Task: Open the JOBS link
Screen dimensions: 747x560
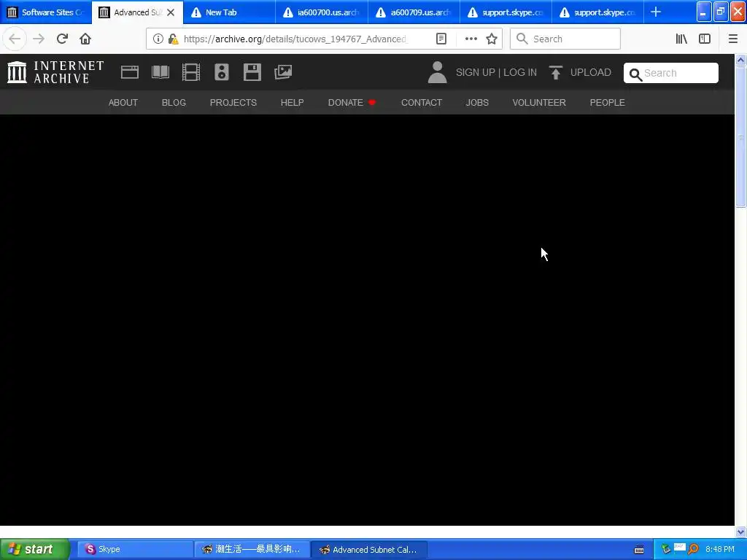Action: point(477,102)
